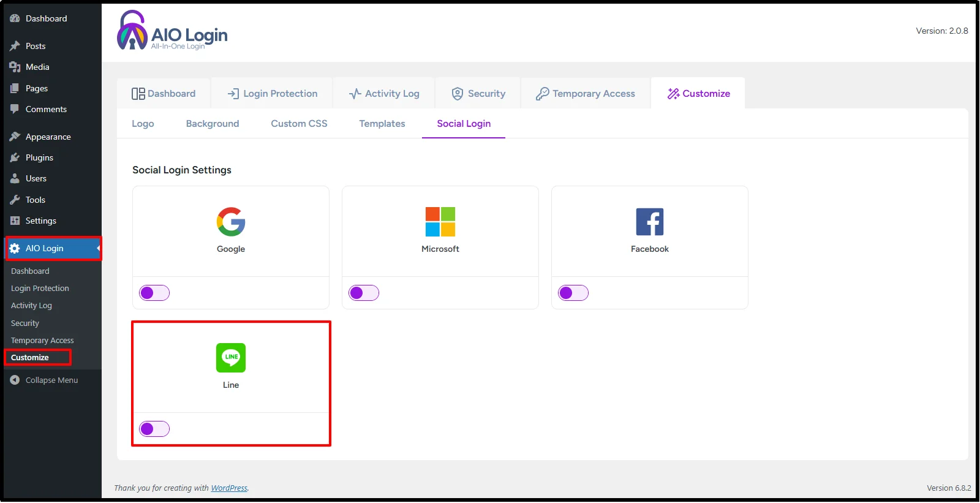Open the Templates sub-tab

[382, 124]
